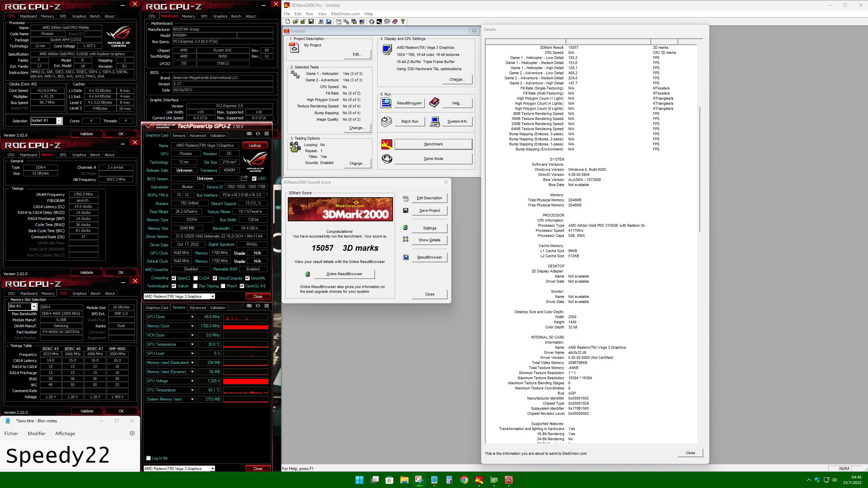Viewport: 868px width, 488px height.
Task: Click the GPU-Z refresh icon on Graphics Card tab
Action: pyautogui.click(x=258, y=134)
